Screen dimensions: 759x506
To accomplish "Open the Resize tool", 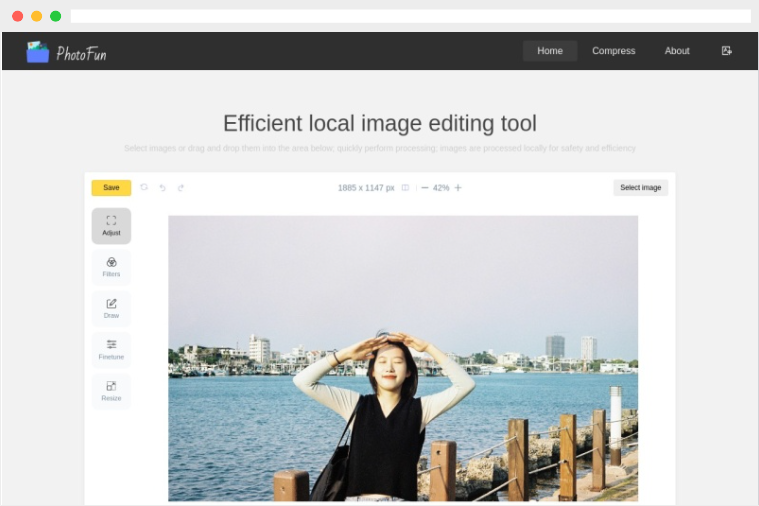I will 111,391.
